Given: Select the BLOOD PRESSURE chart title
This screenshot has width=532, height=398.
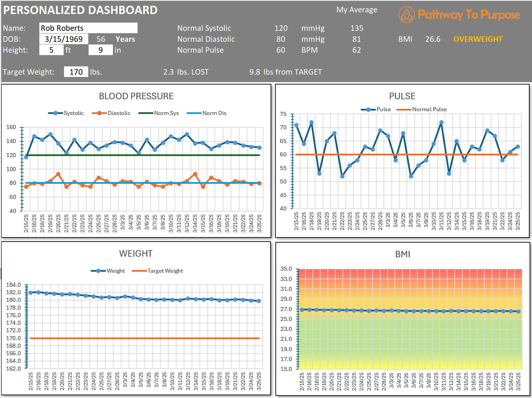Looking at the screenshot, I should click(136, 96).
